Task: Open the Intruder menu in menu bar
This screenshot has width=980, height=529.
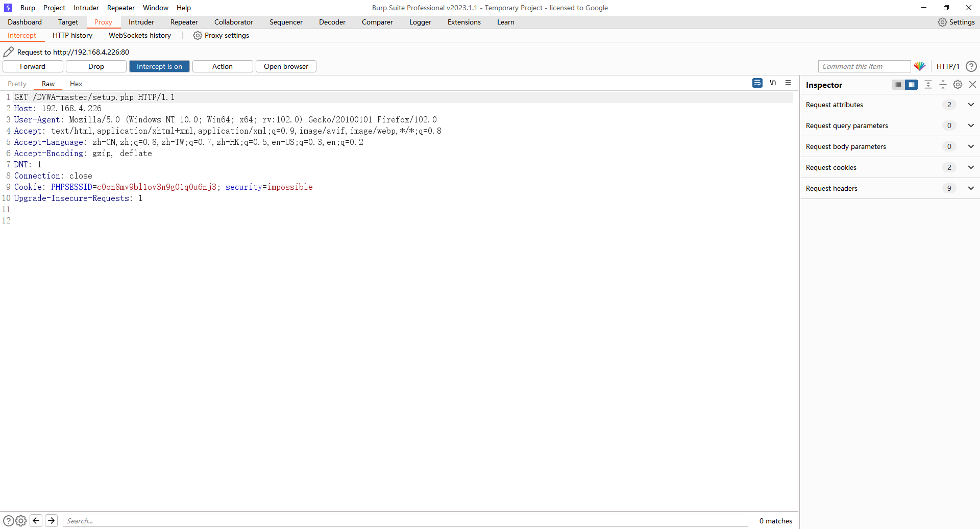Action: (86, 8)
